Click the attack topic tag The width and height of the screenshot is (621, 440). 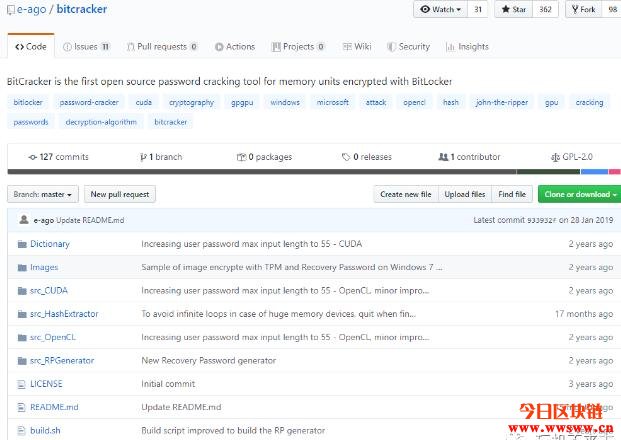pos(376,103)
